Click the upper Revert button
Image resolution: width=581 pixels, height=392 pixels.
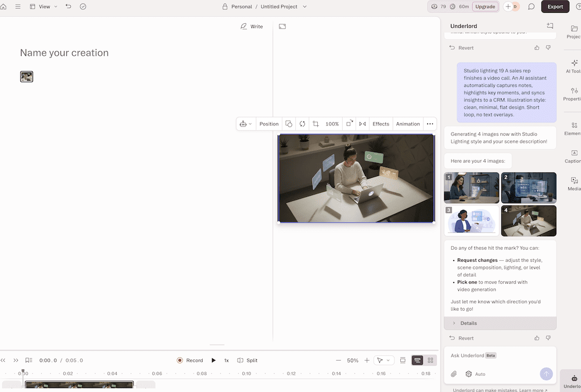click(x=462, y=48)
